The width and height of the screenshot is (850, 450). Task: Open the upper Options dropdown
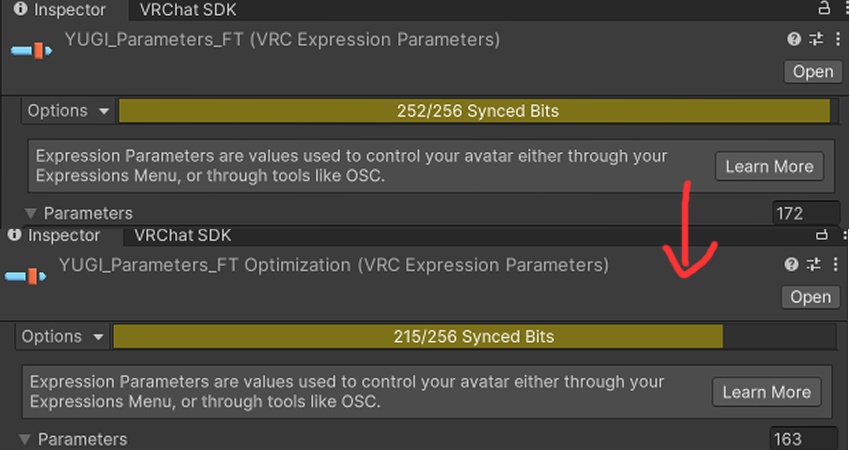pyautogui.click(x=68, y=111)
